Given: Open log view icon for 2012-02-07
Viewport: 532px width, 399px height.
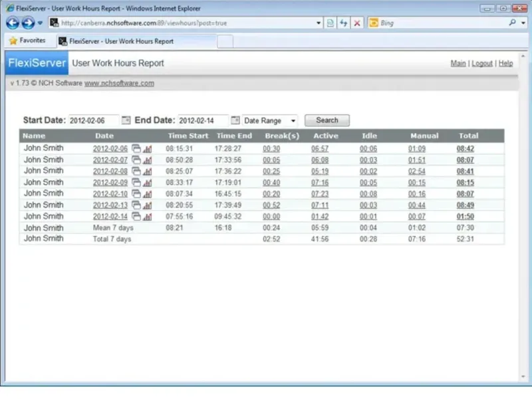Looking at the screenshot, I should coord(136,160).
